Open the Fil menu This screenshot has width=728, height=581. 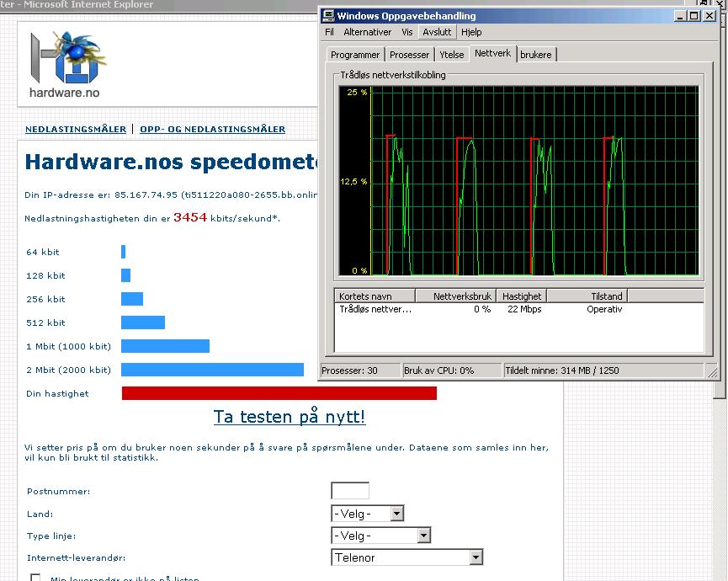click(329, 32)
